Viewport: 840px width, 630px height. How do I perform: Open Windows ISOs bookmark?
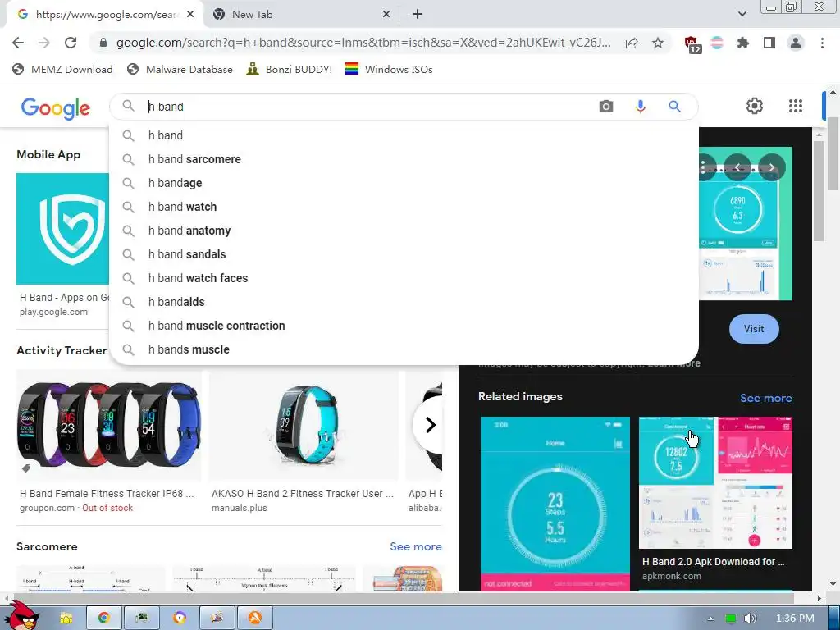pos(389,69)
